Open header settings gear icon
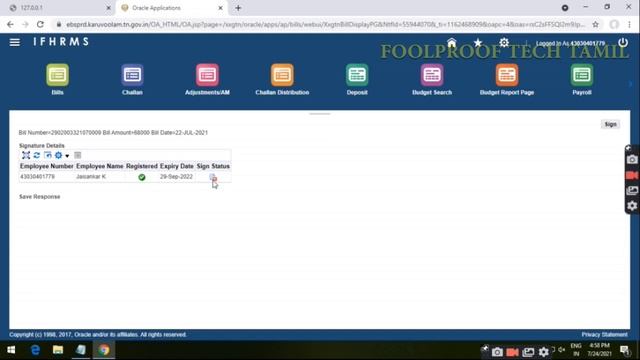 click(504, 42)
